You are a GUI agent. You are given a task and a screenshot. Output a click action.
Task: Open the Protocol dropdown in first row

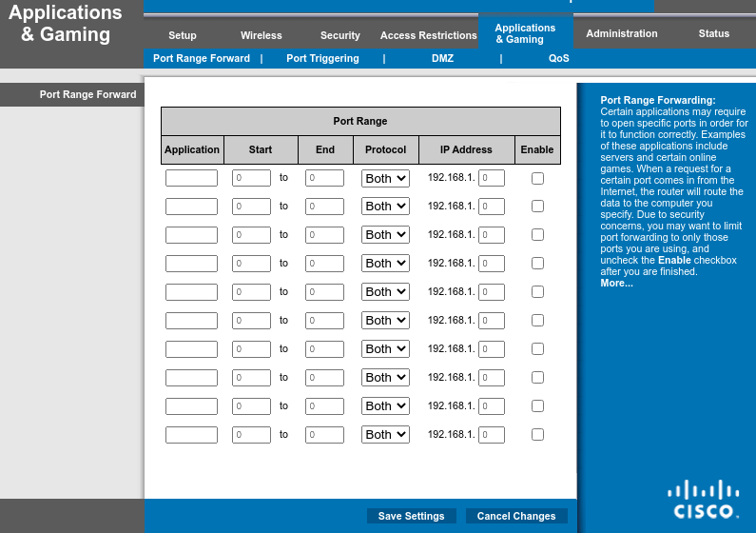click(x=385, y=179)
